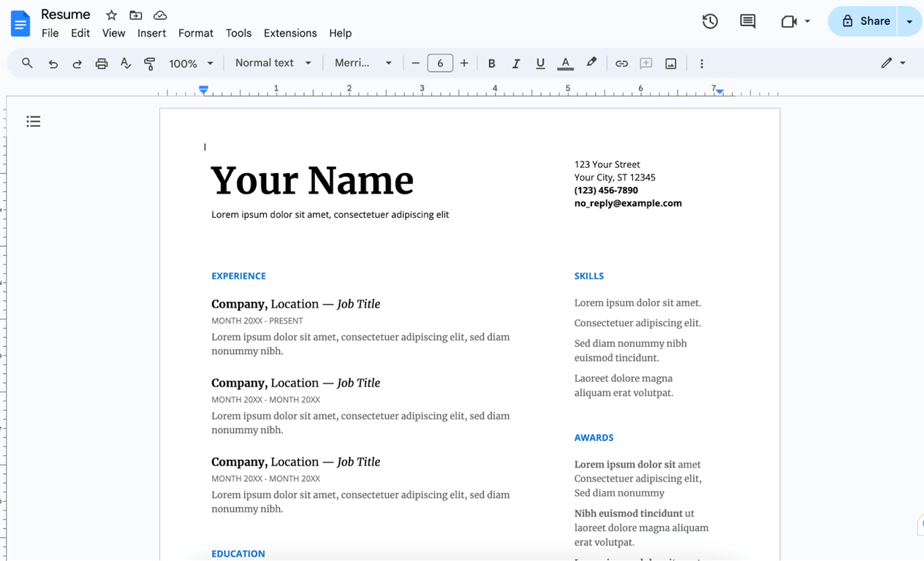
Task: Activate the paint format tool
Action: (x=150, y=64)
